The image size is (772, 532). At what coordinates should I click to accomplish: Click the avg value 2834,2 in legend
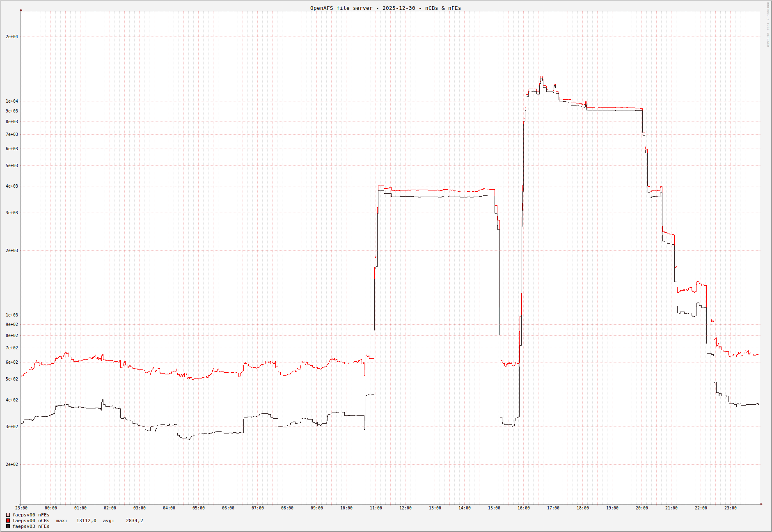[x=134, y=521]
